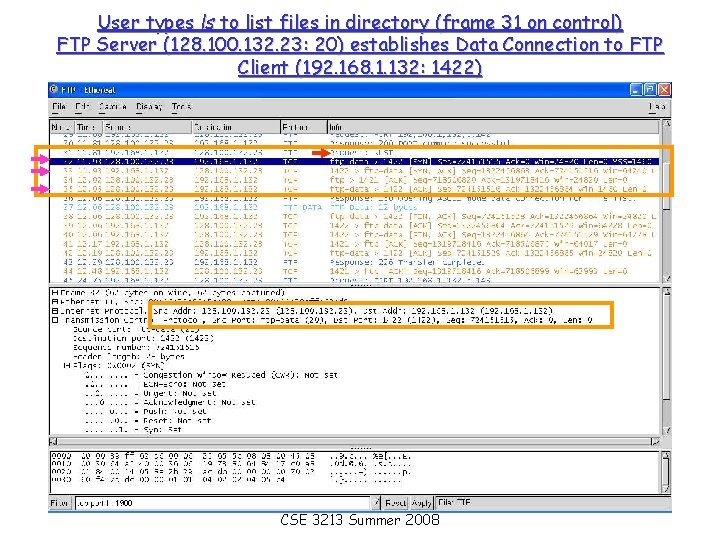The width and height of the screenshot is (720, 540).
Task: Click packet details scrollbar down arrow
Action: (x=667, y=431)
